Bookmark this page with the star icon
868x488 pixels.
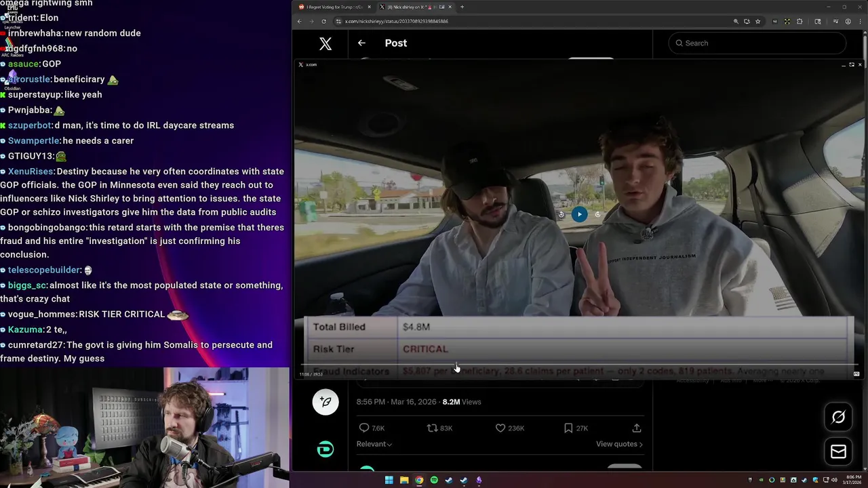[757, 21]
